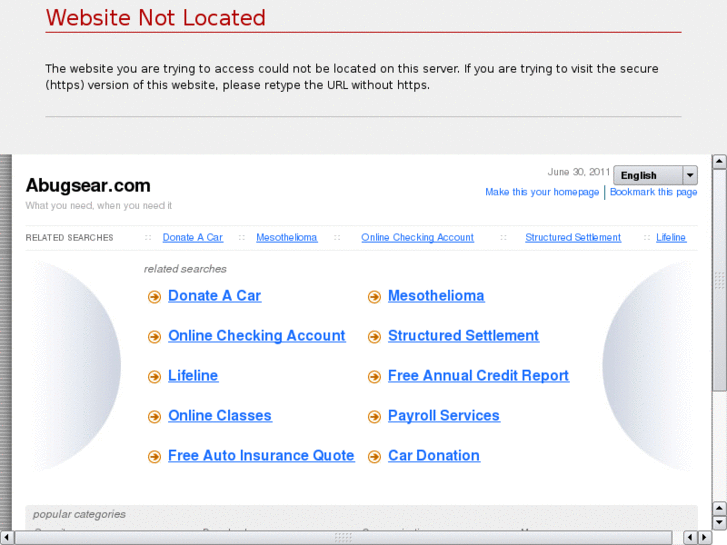Click the arrow icon beside Free Auto Insurance Quote
The width and height of the screenshot is (727, 545).
154,456
